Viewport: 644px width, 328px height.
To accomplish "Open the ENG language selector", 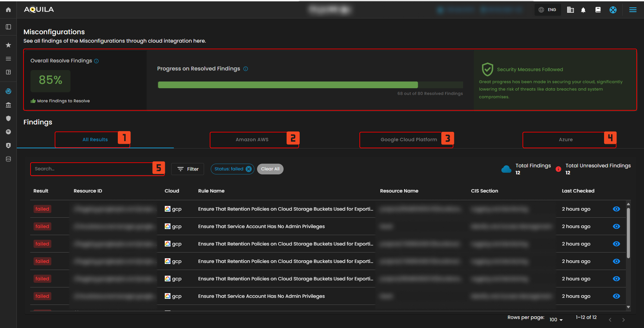I will [x=548, y=10].
